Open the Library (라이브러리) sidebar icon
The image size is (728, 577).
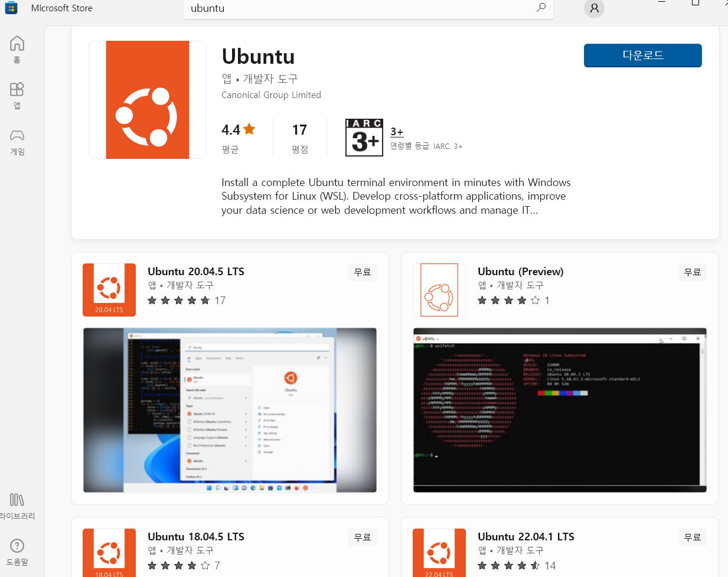pyautogui.click(x=17, y=506)
